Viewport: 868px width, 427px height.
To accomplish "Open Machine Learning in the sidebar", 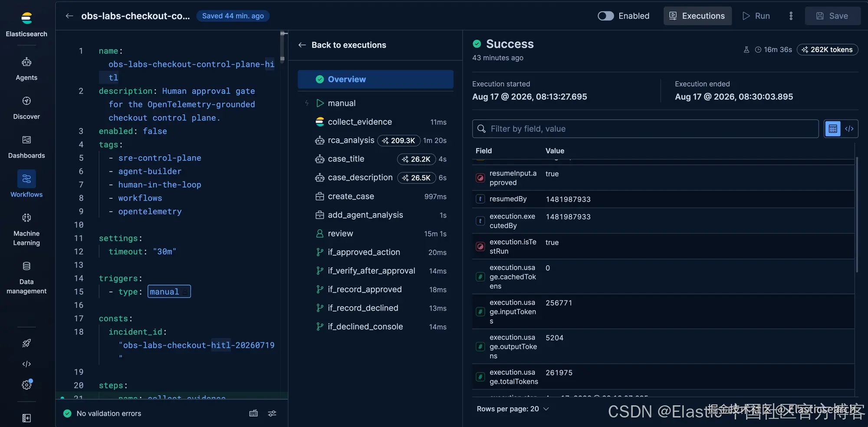I will (26, 230).
